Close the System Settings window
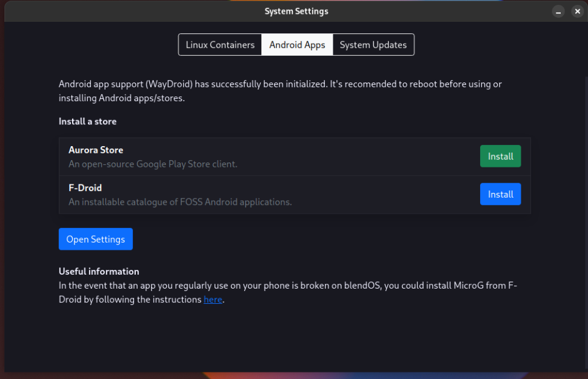 tap(577, 12)
